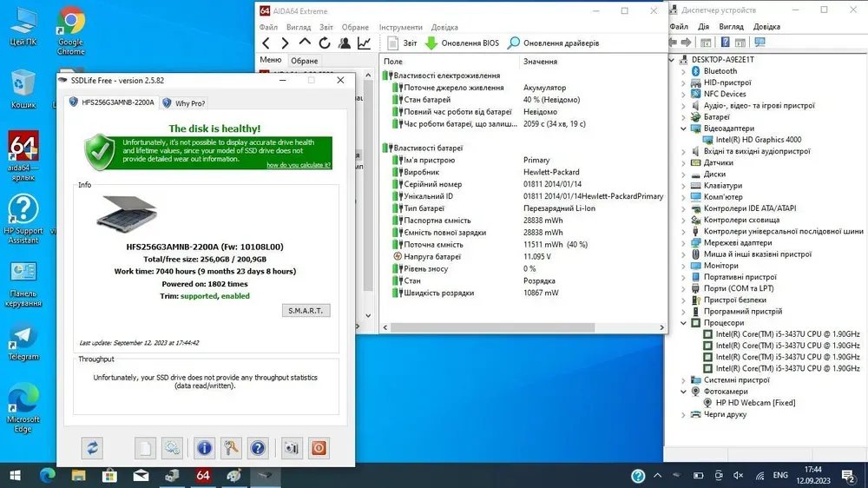Expand the Диски device category
Screen dimensions: 868x488
point(684,174)
